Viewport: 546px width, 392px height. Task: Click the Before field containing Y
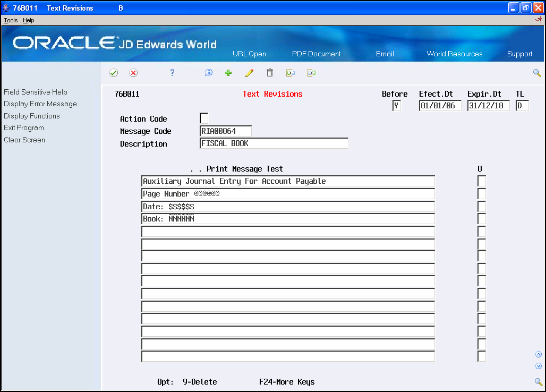coord(397,106)
